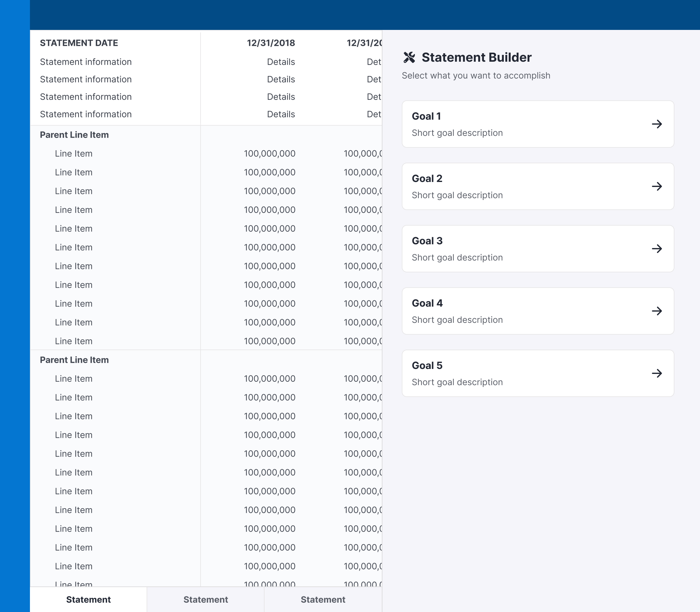Click the Statement Builder tools icon
This screenshot has width=700, height=612.
click(409, 57)
